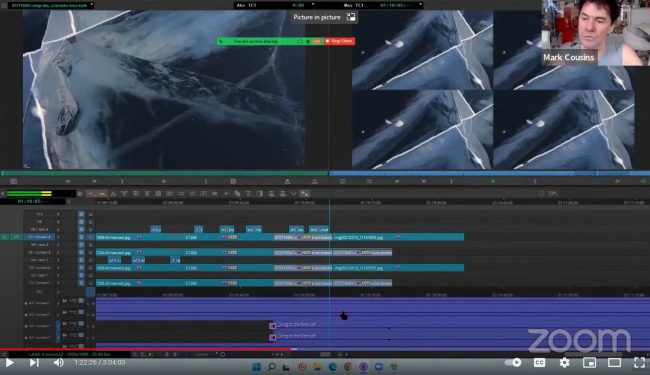Mark OUT in the record monitor
This screenshot has height=375, width=650.
point(535,181)
